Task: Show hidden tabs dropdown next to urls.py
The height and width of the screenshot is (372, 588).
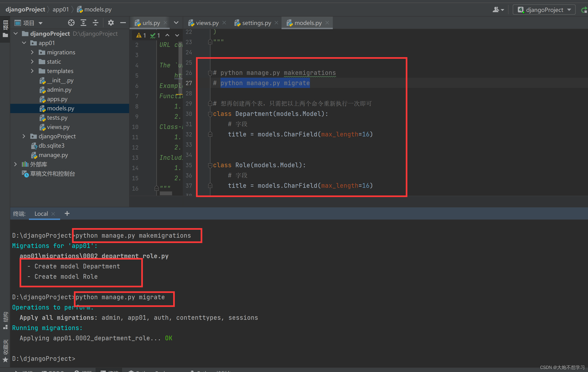Action: 176,23
